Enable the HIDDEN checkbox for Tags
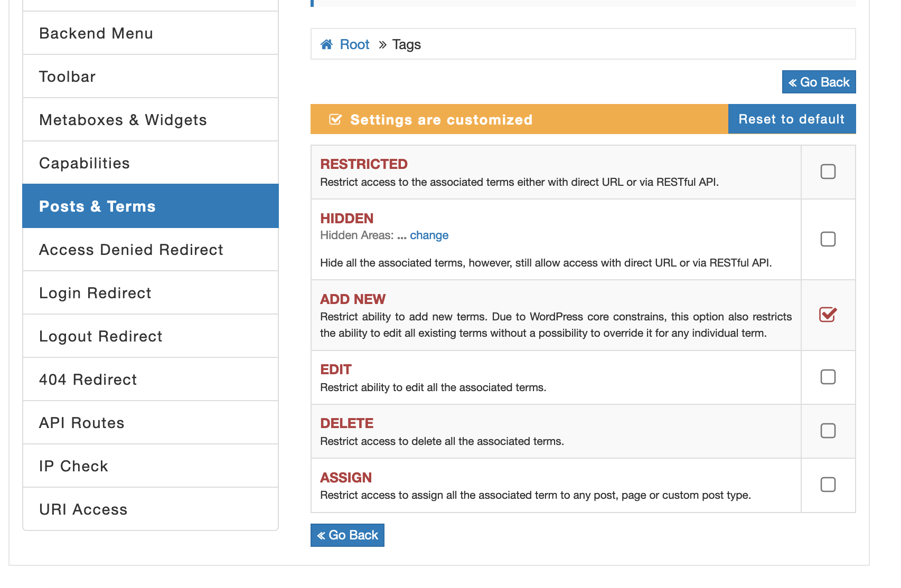 coord(828,239)
